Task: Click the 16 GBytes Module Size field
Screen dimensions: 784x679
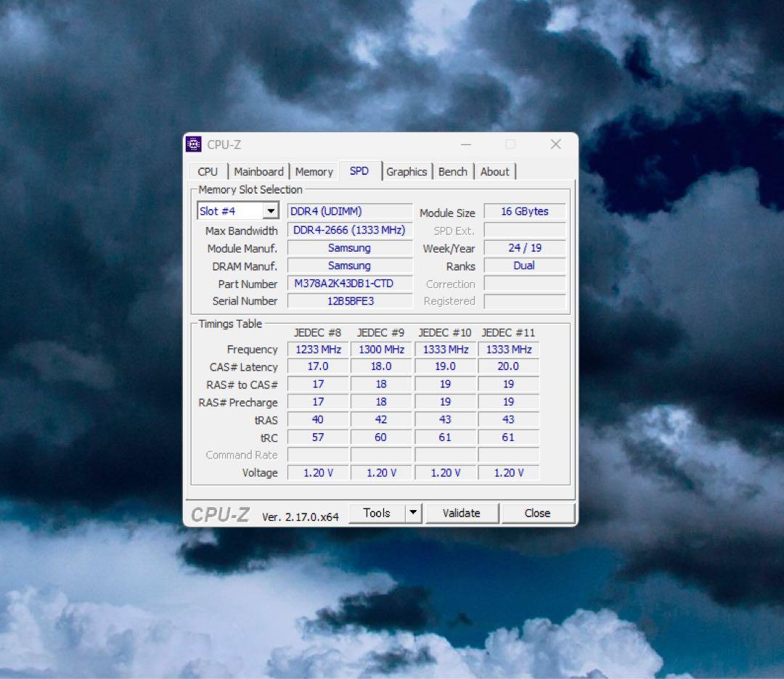Action: pyautogui.click(x=524, y=211)
